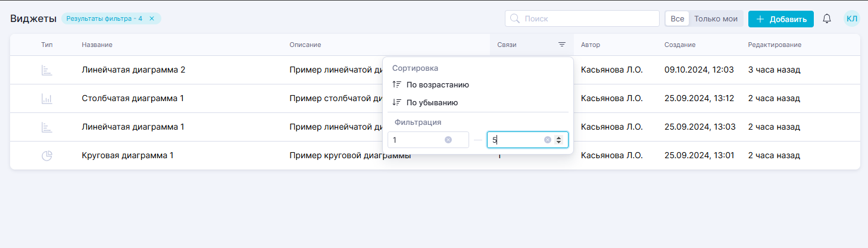Screen dimensions: 868x248
Task: Clear the minimum filter value 1
Action: [x=448, y=140]
